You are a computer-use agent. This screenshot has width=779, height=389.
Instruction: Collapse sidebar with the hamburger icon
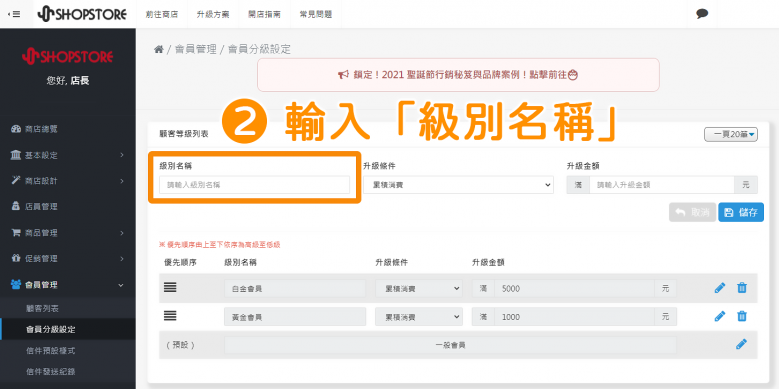14,14
